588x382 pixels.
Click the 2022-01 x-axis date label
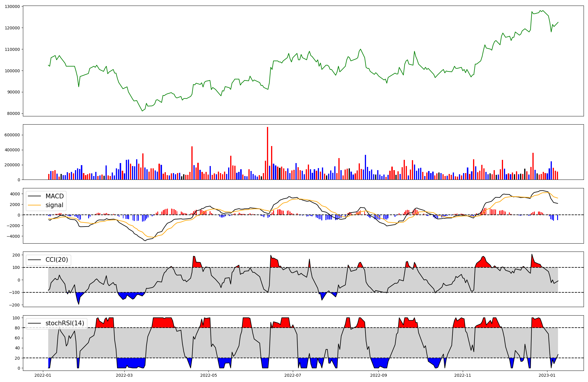tap(43, 375)
